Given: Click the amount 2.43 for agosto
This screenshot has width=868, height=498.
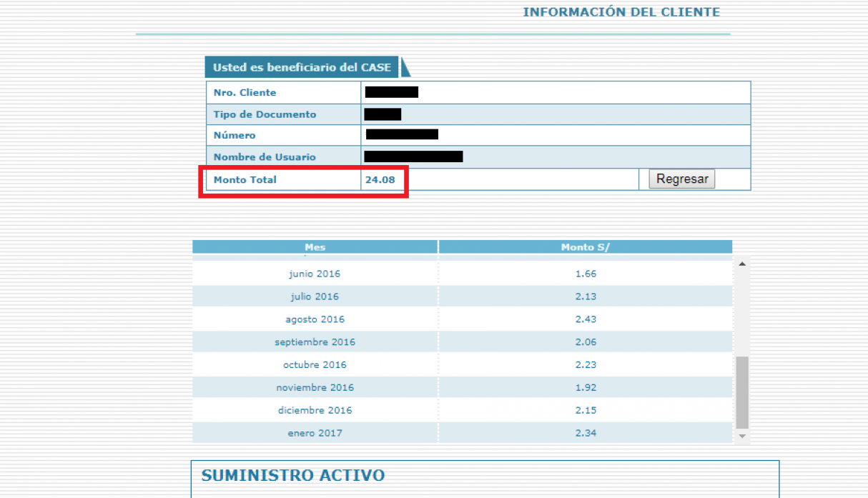Looking at the screenshot, I should [x=586, y=319].
